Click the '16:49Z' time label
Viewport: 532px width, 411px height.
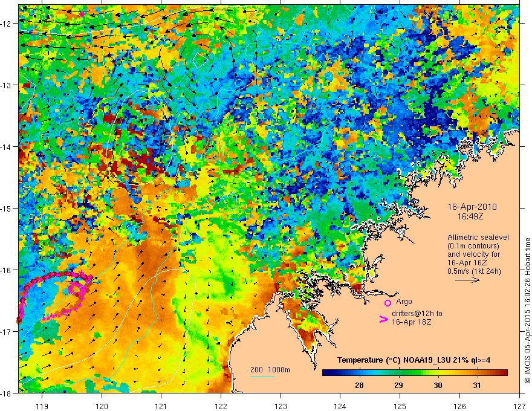[470, 216]
